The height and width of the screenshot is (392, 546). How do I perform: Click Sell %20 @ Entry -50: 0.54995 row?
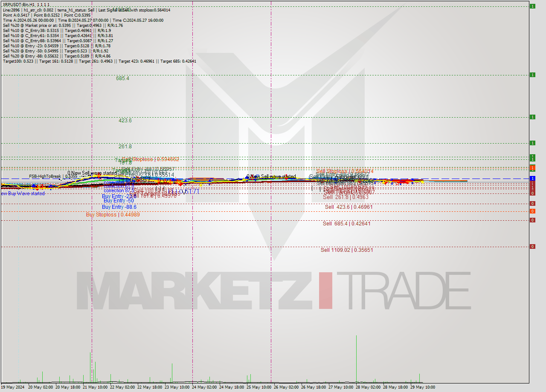click(x=55, y=51)
